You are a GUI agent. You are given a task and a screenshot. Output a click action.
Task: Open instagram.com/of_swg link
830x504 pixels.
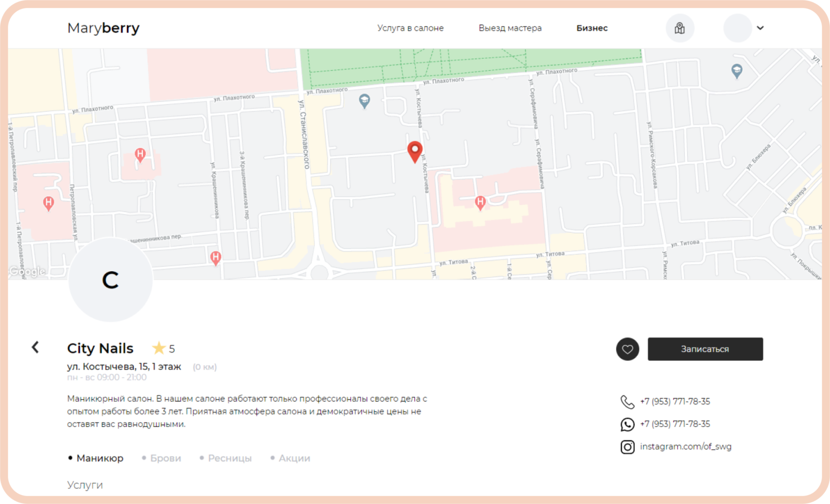[x=686, y=447]
